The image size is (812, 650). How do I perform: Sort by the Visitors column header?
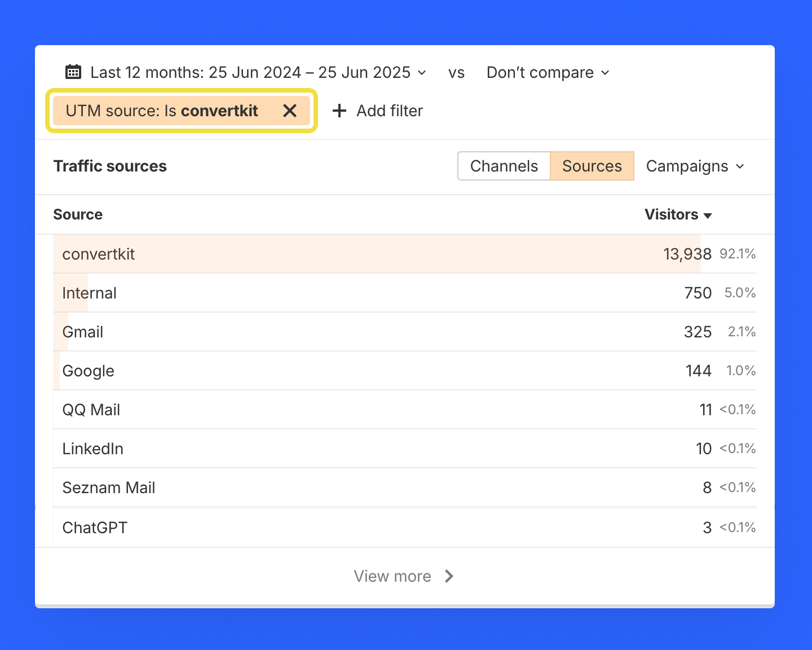pos(678,214)
